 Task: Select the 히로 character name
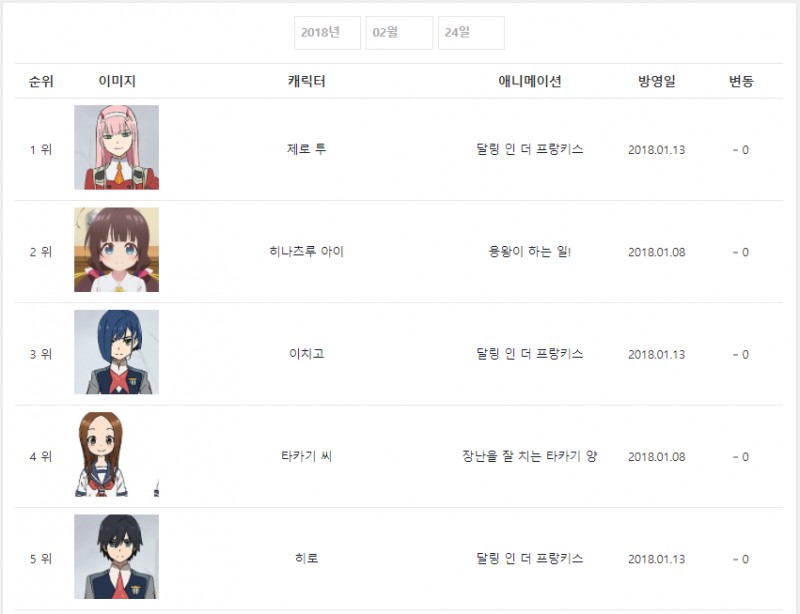click(306, 558)
